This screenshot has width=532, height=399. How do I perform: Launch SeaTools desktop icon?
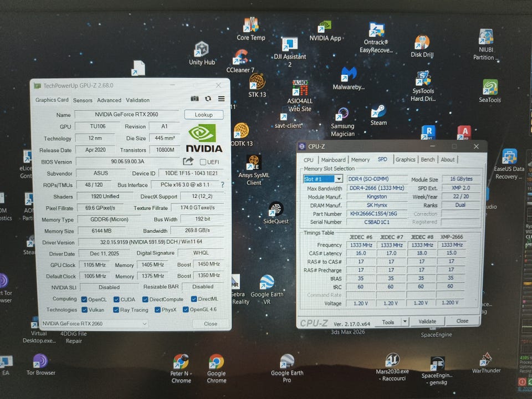point(490,91)
